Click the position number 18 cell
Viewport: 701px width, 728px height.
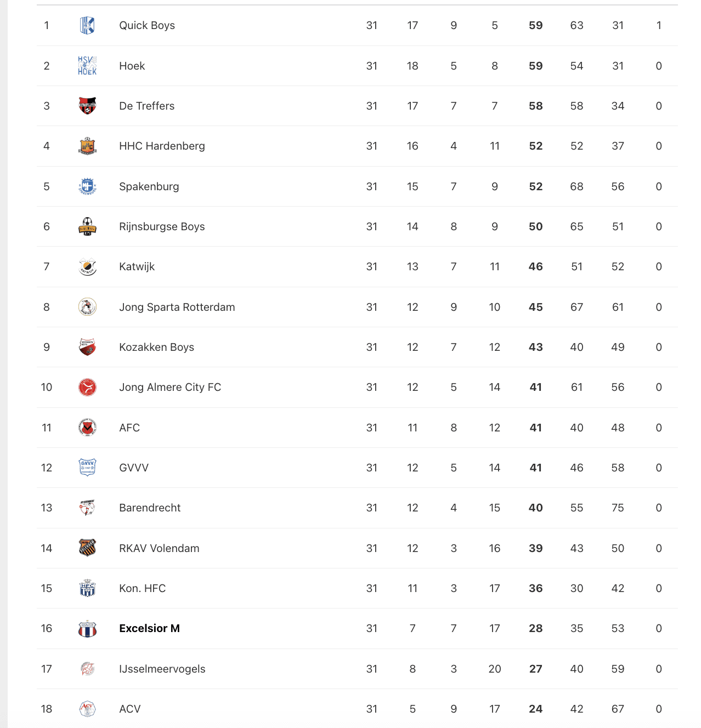tap(47, 709)
